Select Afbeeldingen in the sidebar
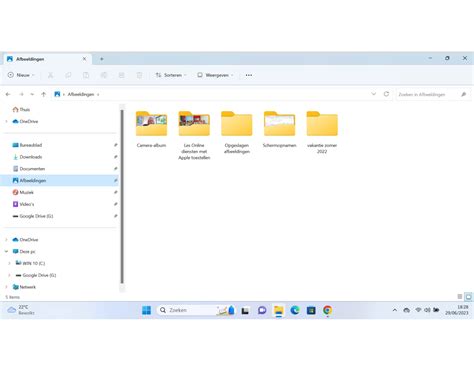 pos(60,180)
